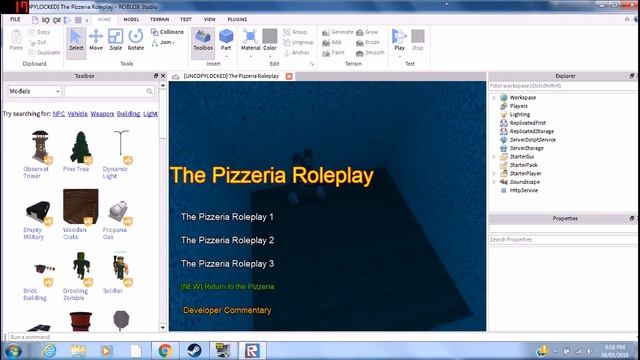Click Paint terrain tool
Image resolution: width=640 pixels, height=360 pixels.
tap(333, 53)
